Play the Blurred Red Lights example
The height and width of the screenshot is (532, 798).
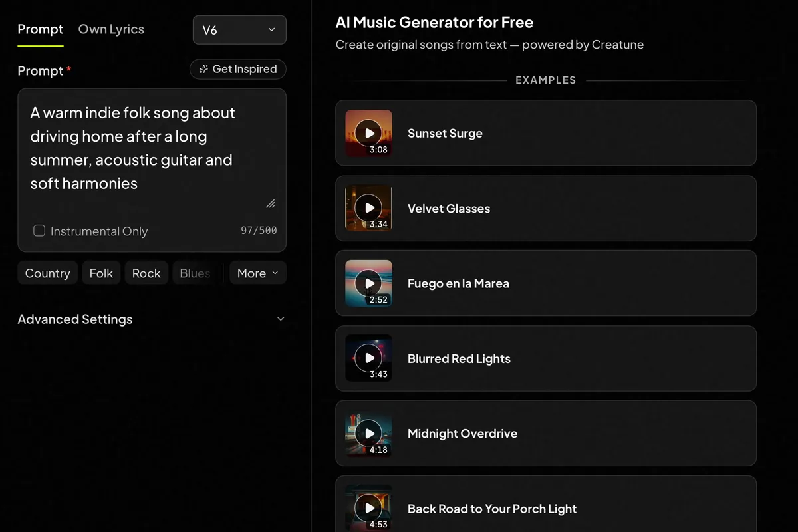coord(368,358)
